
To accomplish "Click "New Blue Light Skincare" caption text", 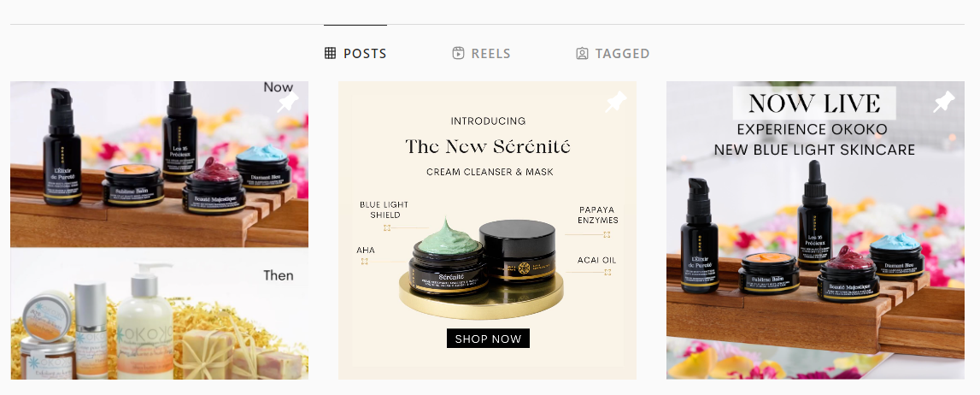I will [x=814, y=150].
